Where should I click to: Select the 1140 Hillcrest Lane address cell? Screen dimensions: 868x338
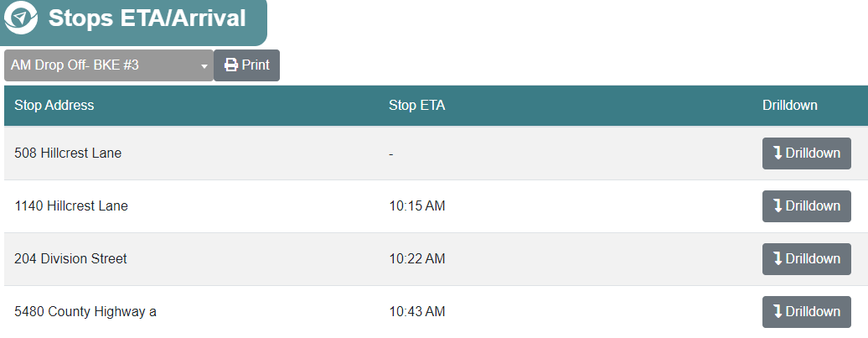click(x=71, y=205)
